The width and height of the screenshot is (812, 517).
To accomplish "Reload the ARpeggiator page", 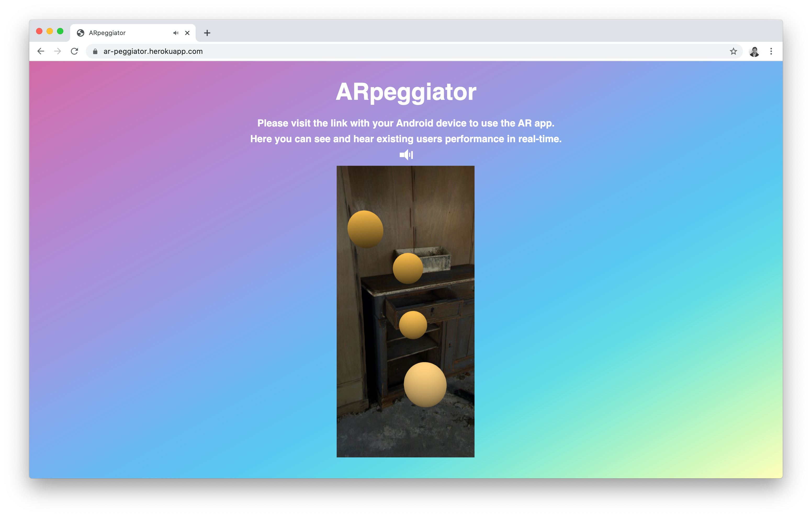I will click(75, 51).
